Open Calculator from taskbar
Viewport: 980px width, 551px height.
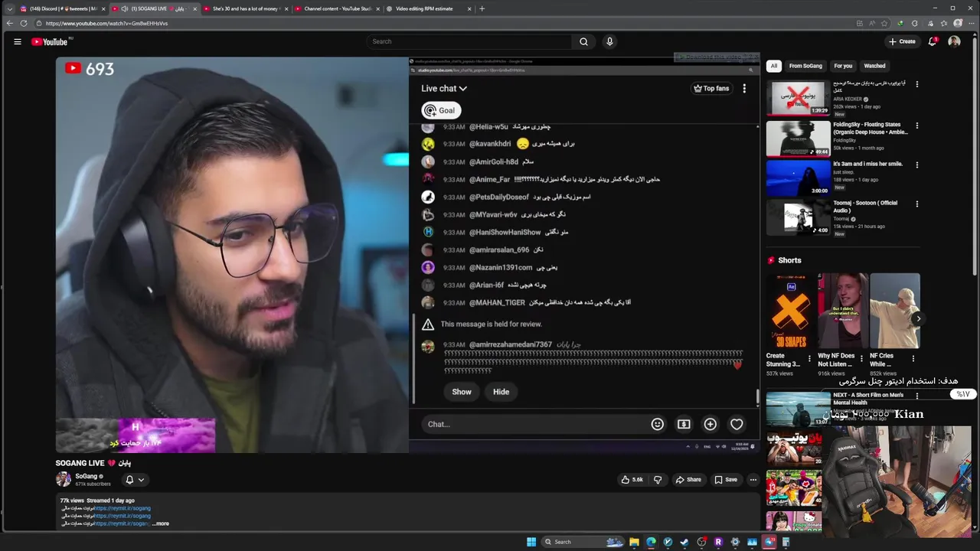[x=786, y=542]
